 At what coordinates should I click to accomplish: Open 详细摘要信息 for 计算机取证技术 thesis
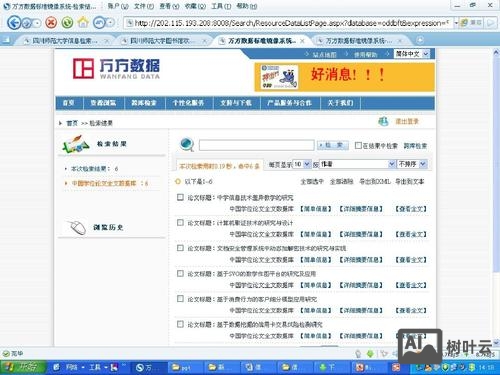pos(361,234)
